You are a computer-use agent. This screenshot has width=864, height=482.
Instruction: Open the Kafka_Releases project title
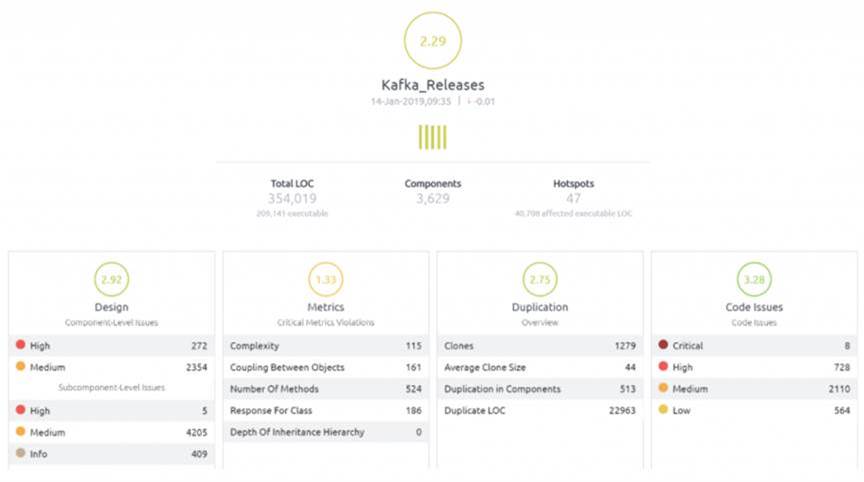click(x=432, y=86)
